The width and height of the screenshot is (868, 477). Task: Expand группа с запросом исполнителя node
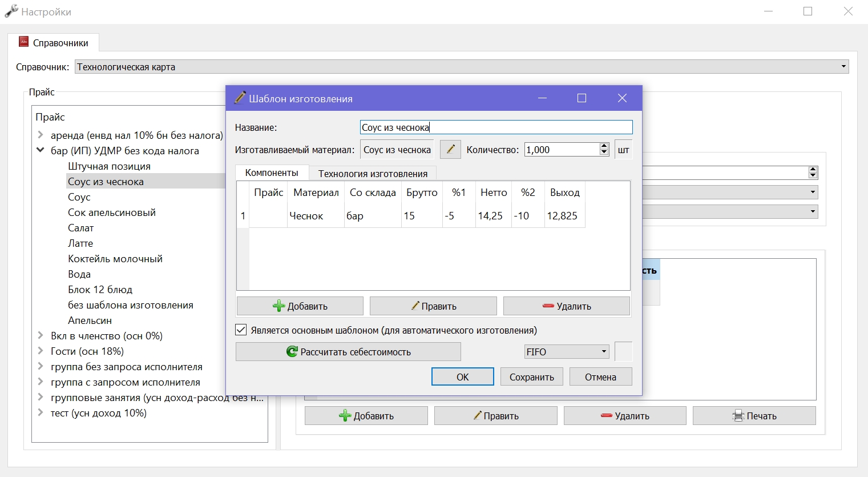click(x=41, y=382)
